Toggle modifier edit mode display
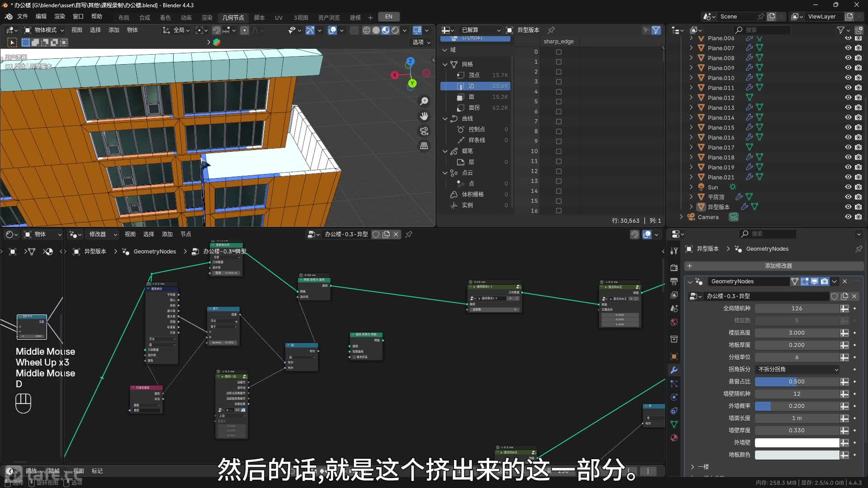Screen dimensions: 868x488 805,281
